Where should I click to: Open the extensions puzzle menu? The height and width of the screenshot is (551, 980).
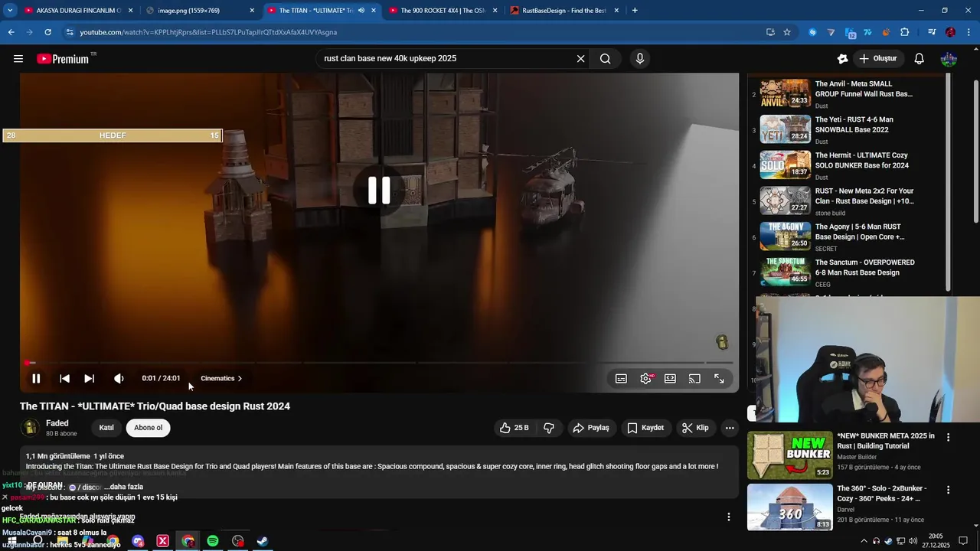coord(905,32)
